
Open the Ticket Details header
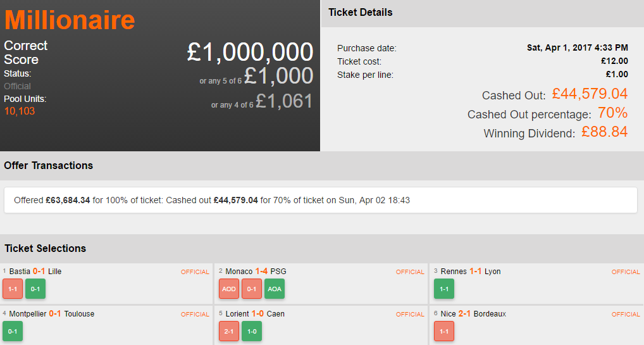pyautogui.click(x=361, y=13)
